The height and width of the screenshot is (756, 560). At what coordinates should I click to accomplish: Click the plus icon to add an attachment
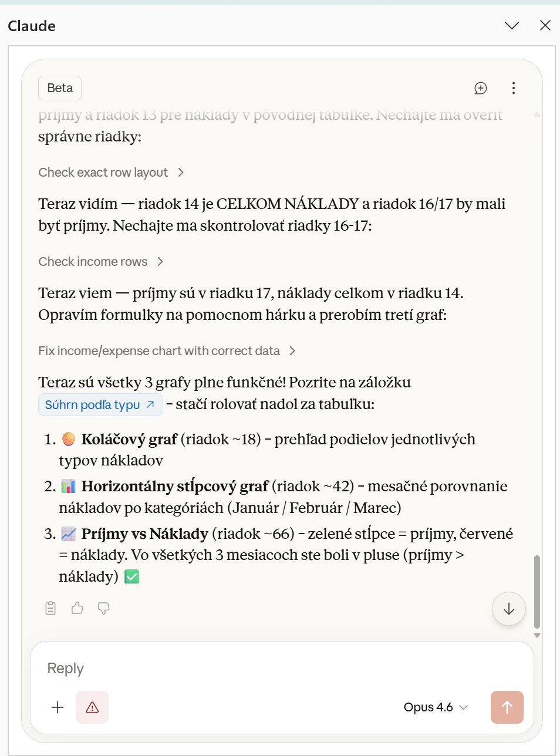tap(58, 707)
